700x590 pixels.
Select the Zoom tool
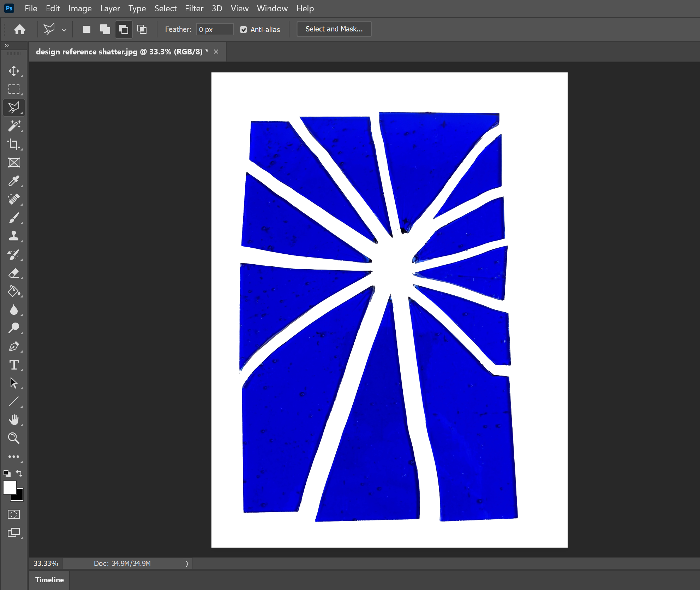[x=14, y=438]
